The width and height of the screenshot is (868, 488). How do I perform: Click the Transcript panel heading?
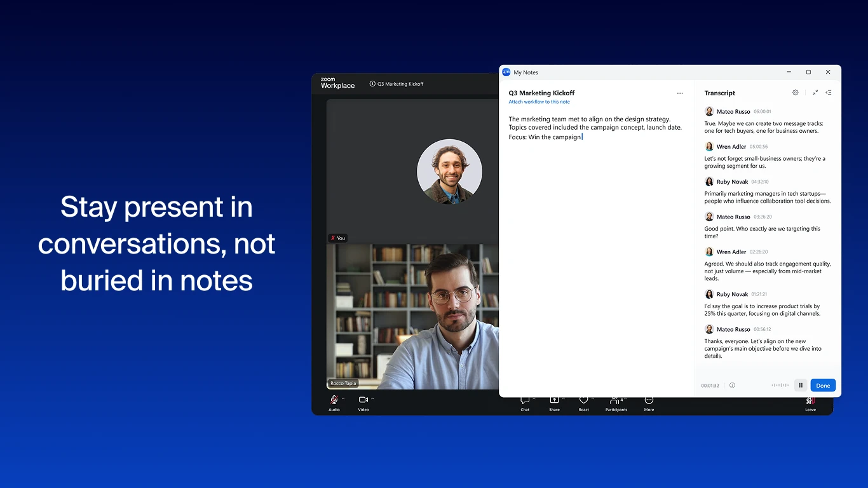click(x=719, y=93)
